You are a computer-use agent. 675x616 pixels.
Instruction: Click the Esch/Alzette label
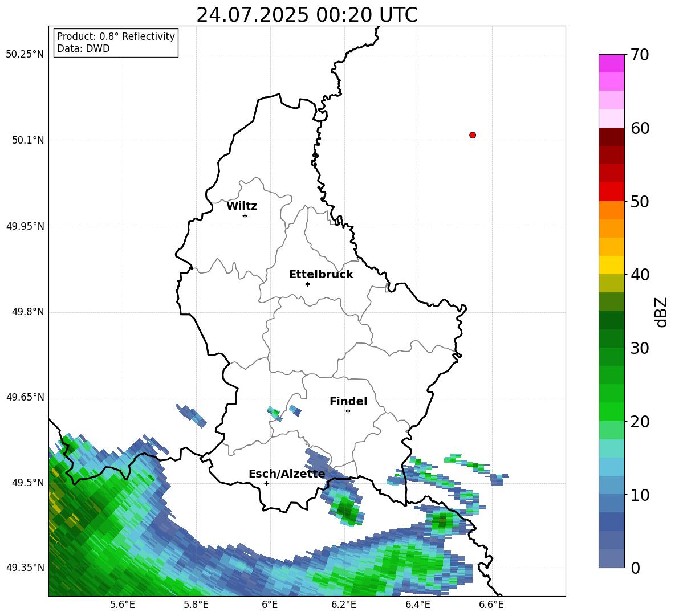click(287, 474)
